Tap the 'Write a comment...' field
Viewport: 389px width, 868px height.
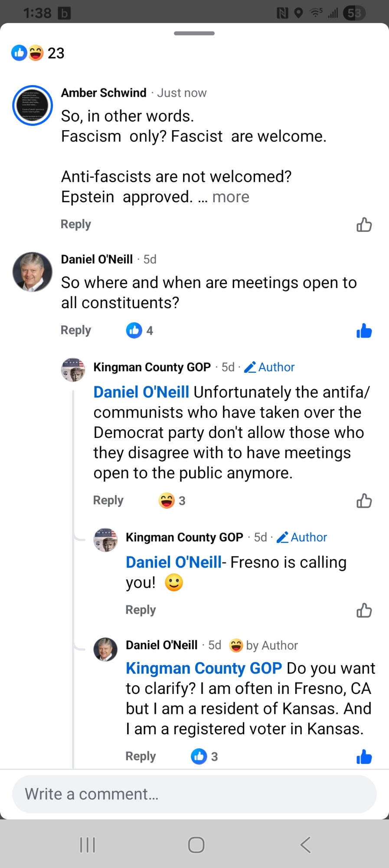click(194, 794)
